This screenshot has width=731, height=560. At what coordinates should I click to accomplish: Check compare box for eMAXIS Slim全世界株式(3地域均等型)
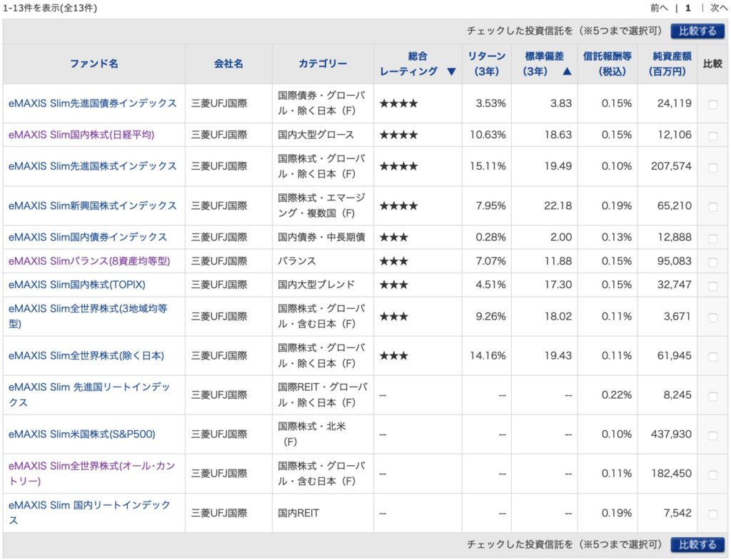[712, 317]
